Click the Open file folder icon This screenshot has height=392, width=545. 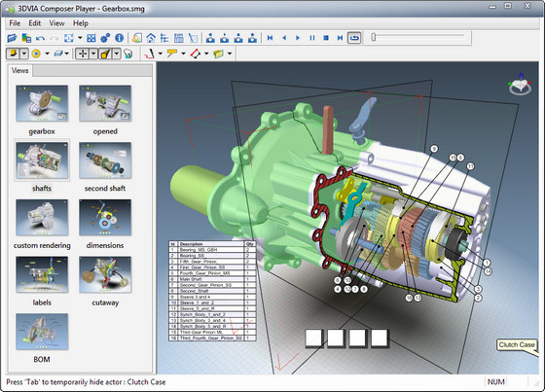12,38
